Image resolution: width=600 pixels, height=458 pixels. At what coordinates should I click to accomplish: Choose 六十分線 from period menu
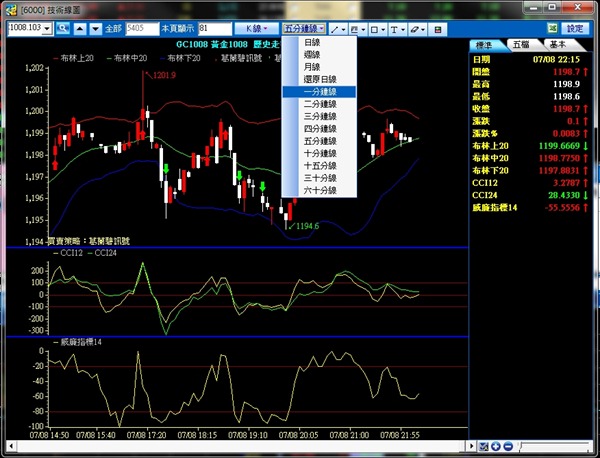pyautogui.click(x=319, y=190)
